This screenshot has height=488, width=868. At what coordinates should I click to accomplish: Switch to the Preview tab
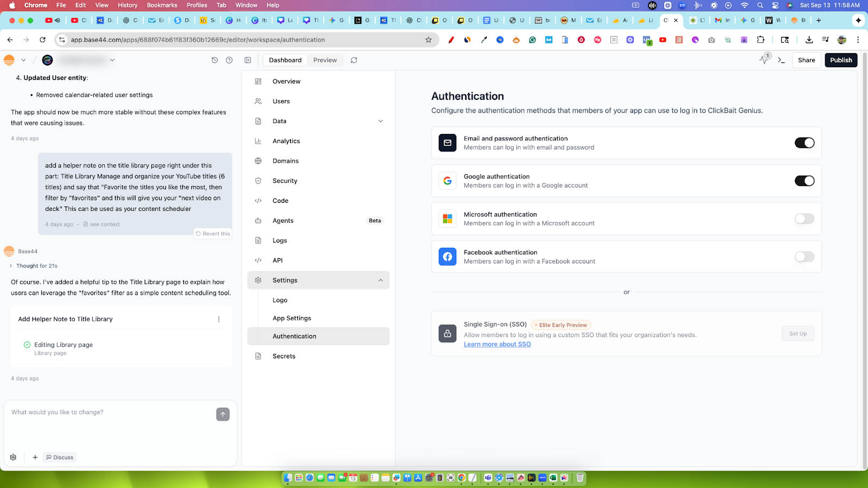pyautogui.click(x=324, y=60)
